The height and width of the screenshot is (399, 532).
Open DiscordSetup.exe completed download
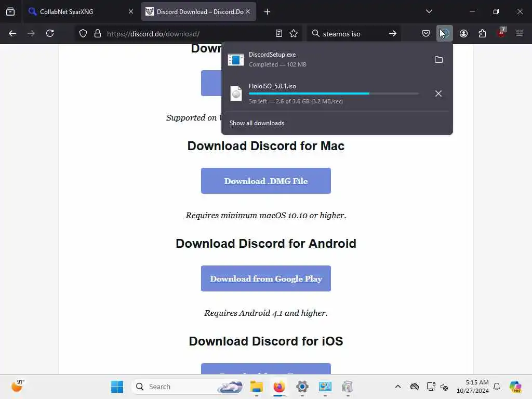coord(326,59)
